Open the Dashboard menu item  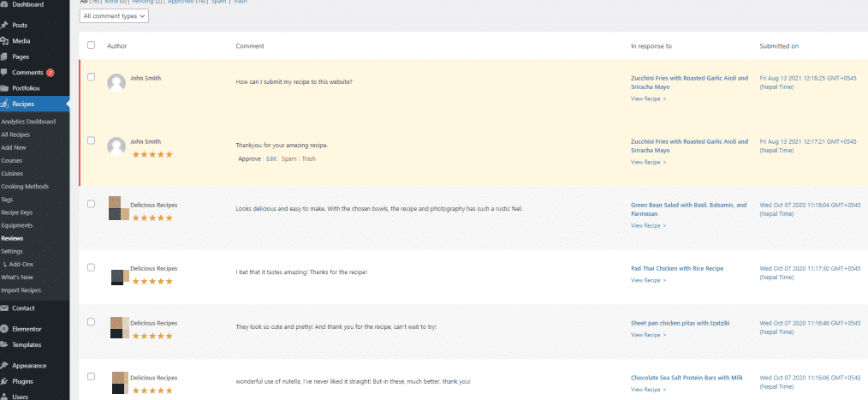point(27,4)
